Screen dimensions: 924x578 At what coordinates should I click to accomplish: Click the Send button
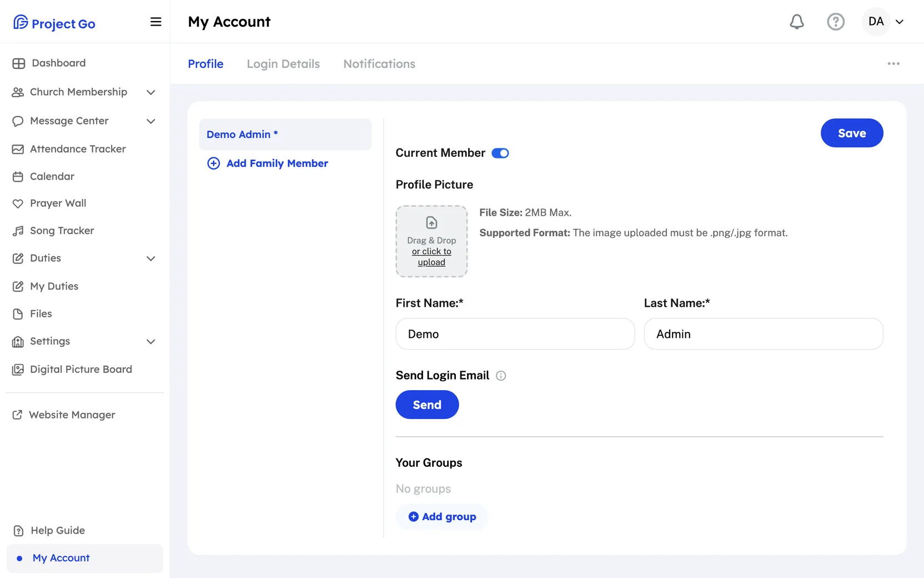coord(427,405)
